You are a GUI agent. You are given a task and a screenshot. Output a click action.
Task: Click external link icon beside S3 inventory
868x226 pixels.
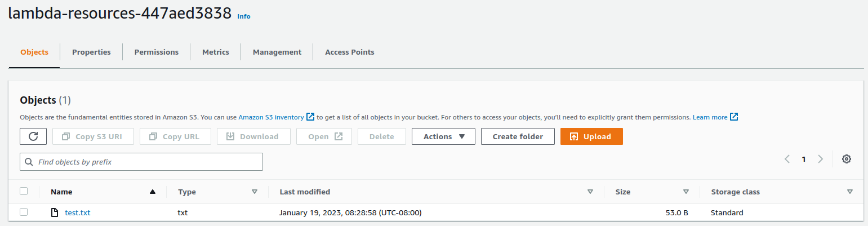click(310, 117)
